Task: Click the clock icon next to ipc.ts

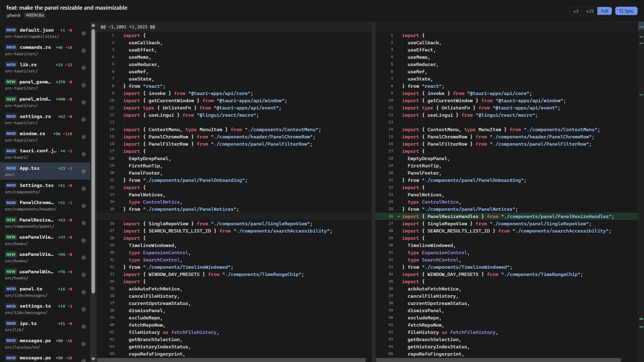Action: pyautogui.click(x=84, y=327)
